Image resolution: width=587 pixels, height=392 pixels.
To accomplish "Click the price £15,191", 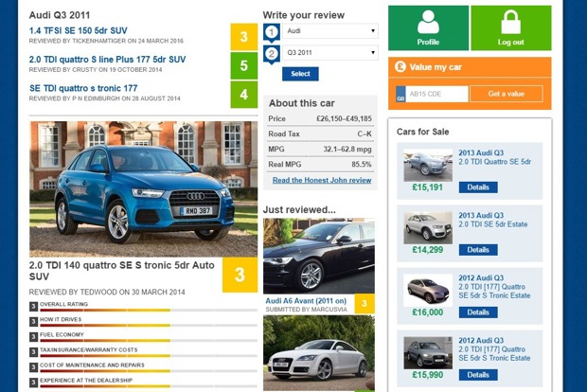I will [428, 187].
